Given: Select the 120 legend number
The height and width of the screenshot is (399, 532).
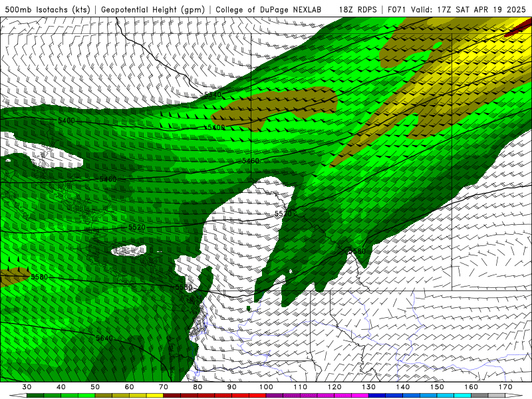Looking at the screenshot, I should 334,387.
